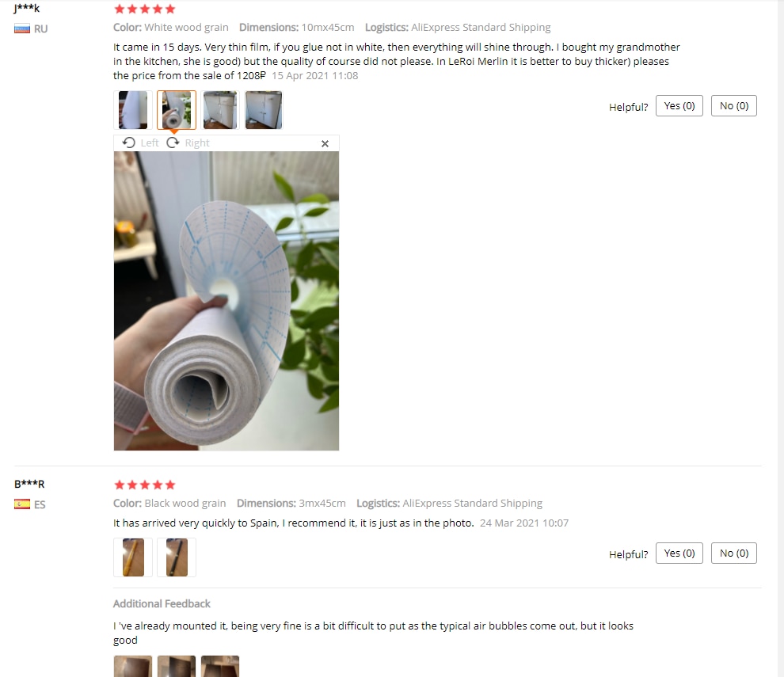784x677 pixels.
Task: Open first Additional Feedback photo
Action: click(x=133, y=666)
